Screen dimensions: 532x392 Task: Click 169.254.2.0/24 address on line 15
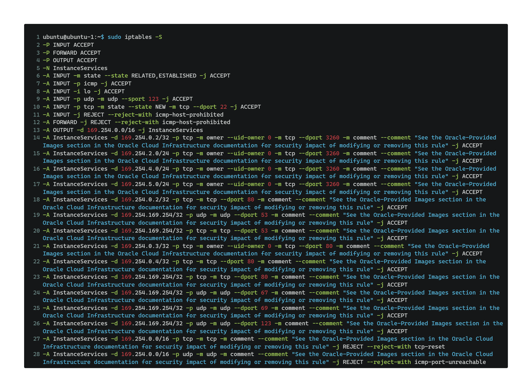click(145, 153)
